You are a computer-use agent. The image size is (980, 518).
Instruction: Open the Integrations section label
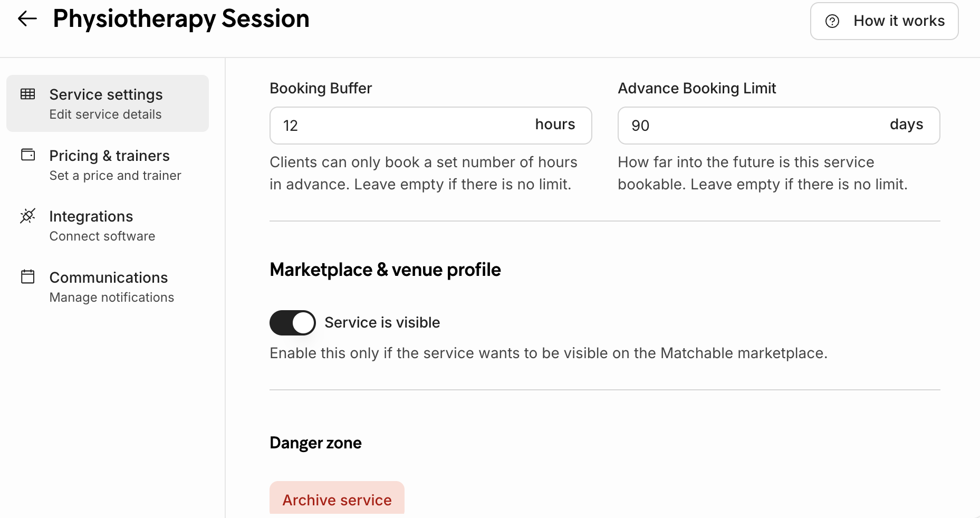coord(91,217)
